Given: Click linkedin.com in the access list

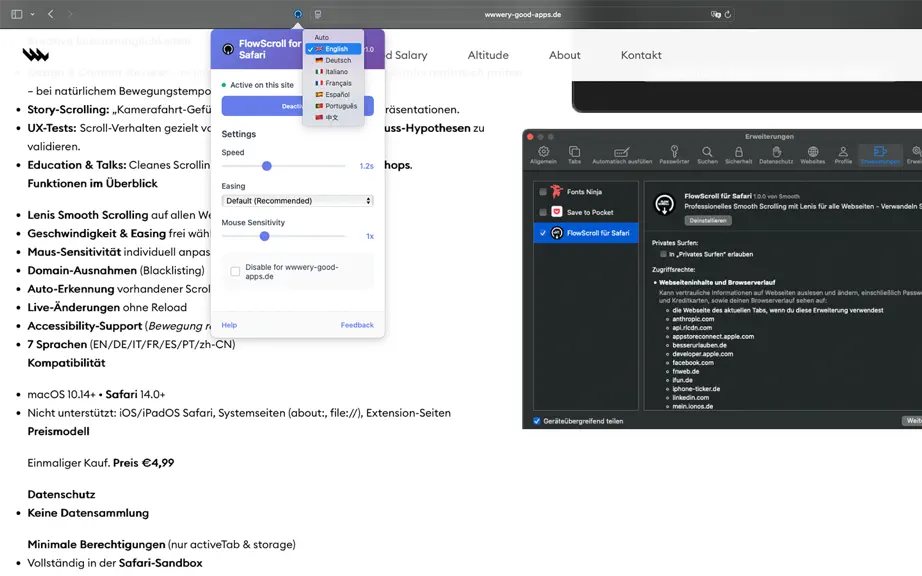Looking at the screenshot, I should (x=691, y=397).
